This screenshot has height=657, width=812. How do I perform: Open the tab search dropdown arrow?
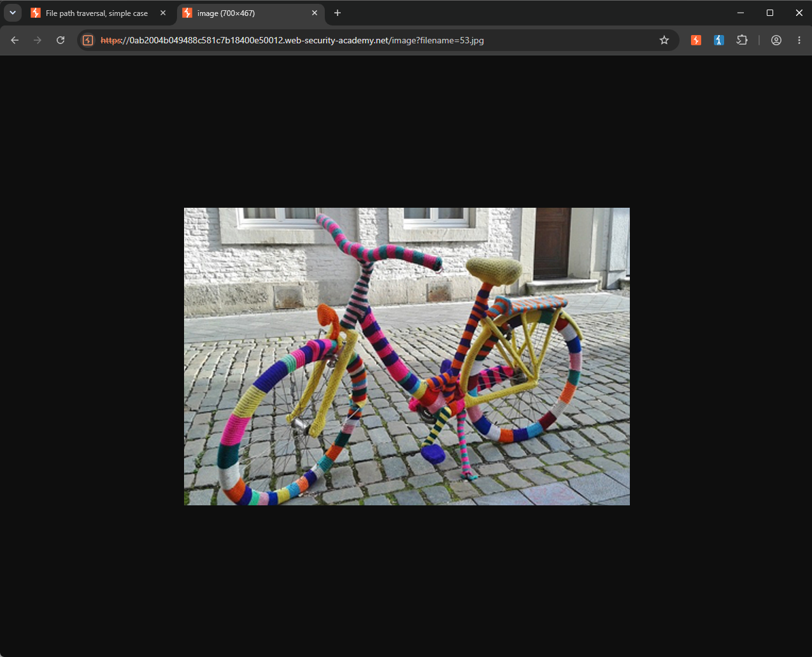click(12, 13)
